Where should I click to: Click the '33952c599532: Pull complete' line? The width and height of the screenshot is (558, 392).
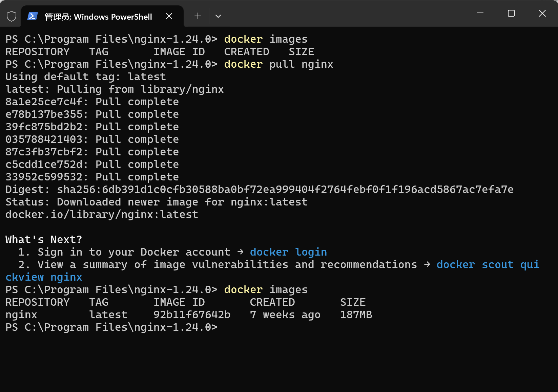point(92,177)
